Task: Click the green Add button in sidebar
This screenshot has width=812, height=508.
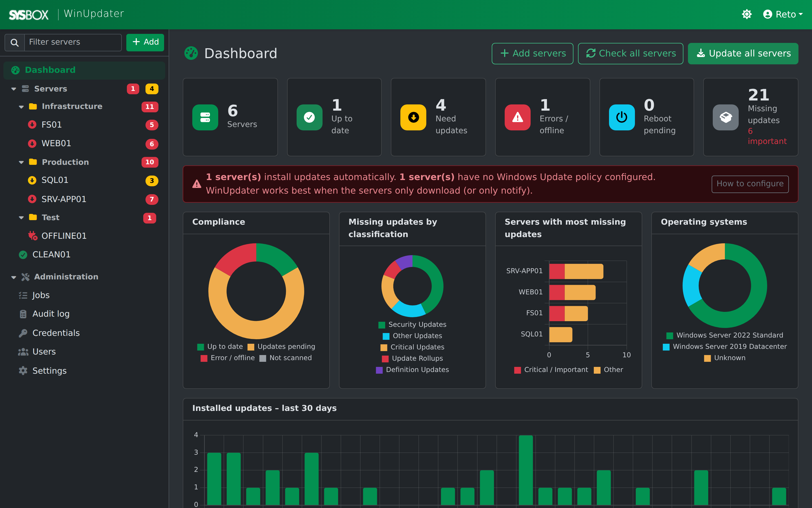Action: pyautogui.click(x=145, y=42)
